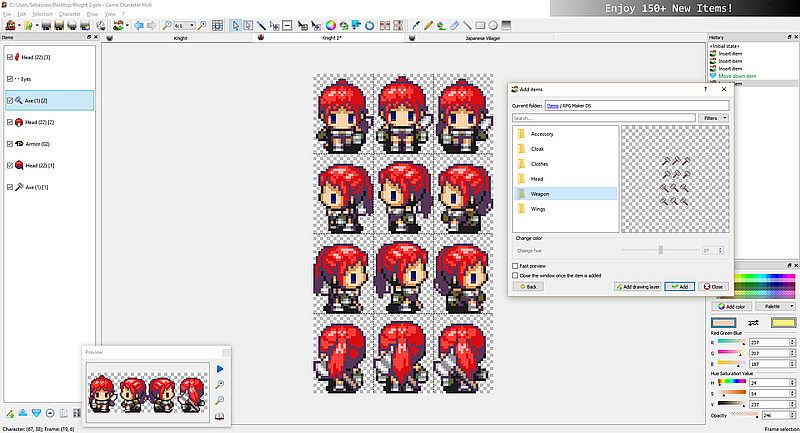Open the Filters dropdown
Screen dimensions: 800x433
(x=712, y=118)
